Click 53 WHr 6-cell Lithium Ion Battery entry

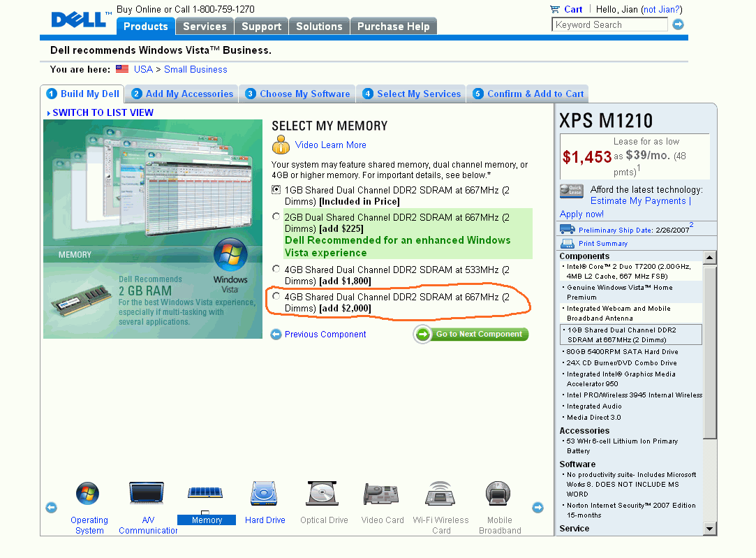(x=622, y=446)
